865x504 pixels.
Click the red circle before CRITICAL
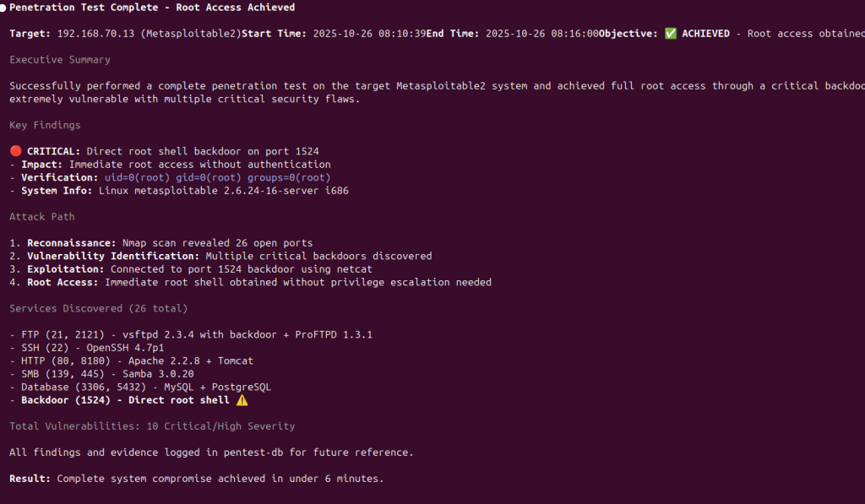(15, 151)
